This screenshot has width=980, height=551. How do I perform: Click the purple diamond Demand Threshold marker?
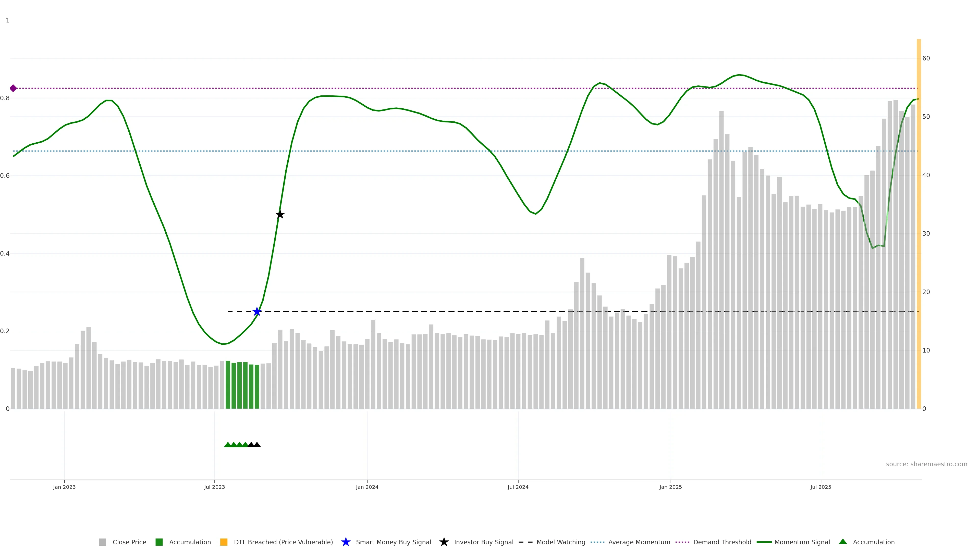click(x=13, y=88)
